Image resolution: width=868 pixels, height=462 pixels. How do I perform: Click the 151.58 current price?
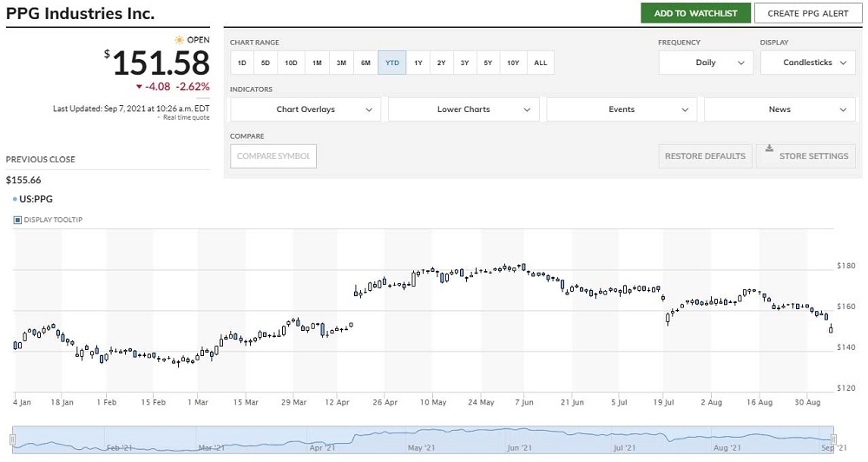pos(161,63)
